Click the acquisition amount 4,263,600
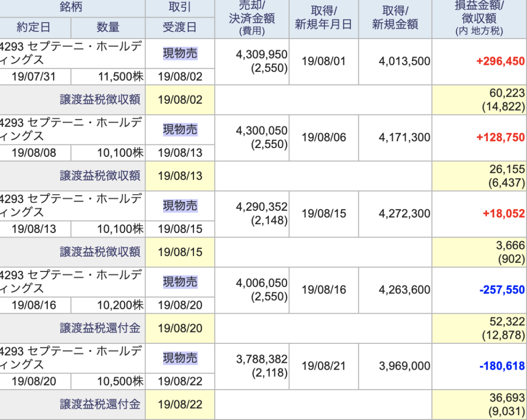The height and width of the screenshot is (420, 527). (405, 290)
